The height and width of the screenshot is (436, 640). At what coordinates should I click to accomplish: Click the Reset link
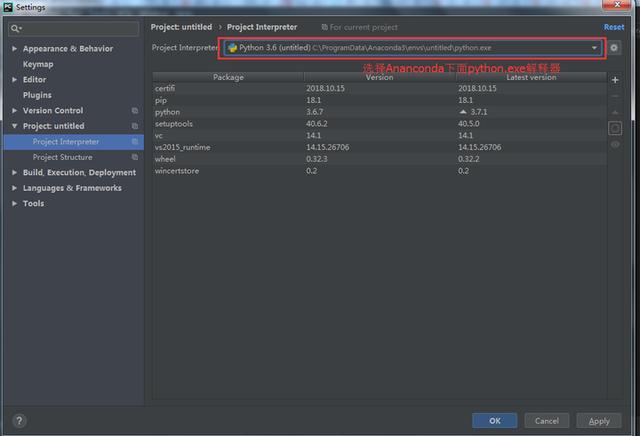[613, 27]
